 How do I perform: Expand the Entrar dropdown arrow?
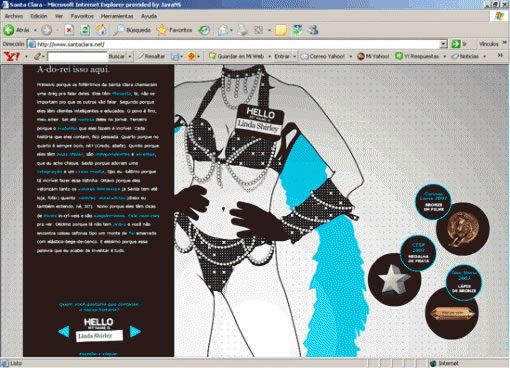(294, 57)
